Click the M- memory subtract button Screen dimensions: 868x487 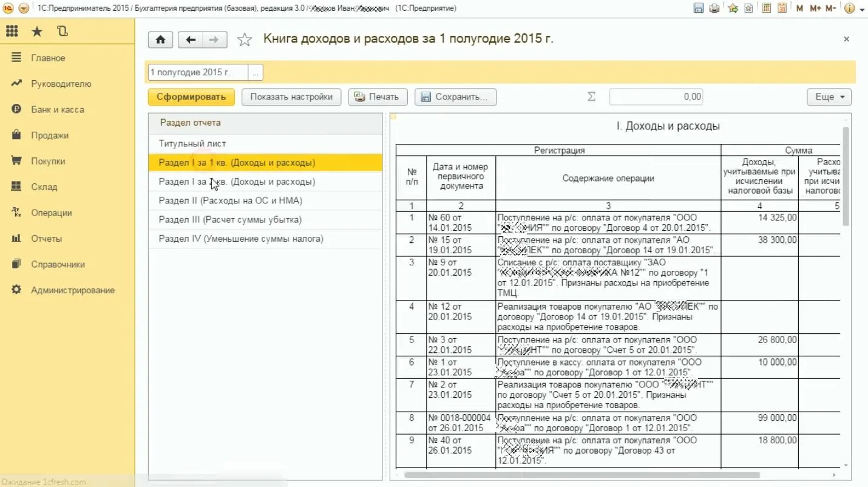(831, 9)
